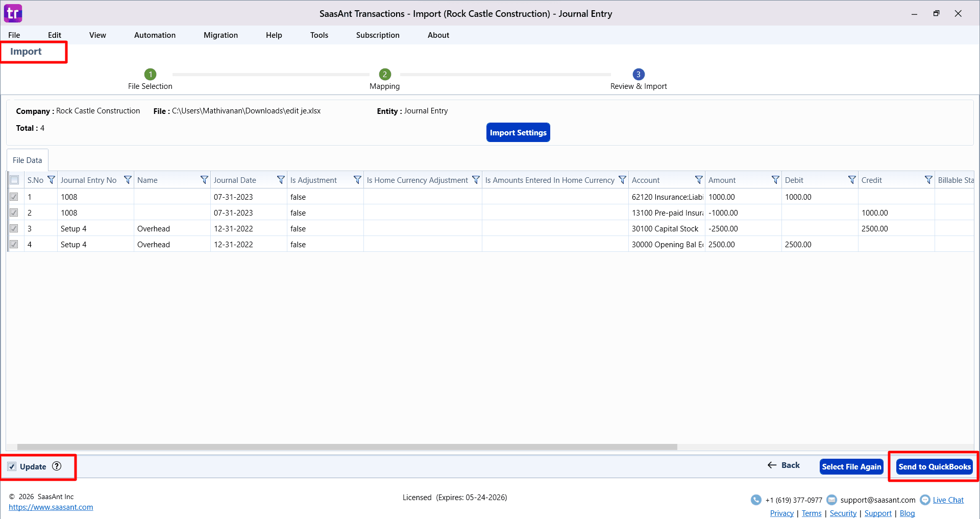Screen dimensions: 980x519
Task: Go to step 2 Mapping
Action: click(385, 74)
